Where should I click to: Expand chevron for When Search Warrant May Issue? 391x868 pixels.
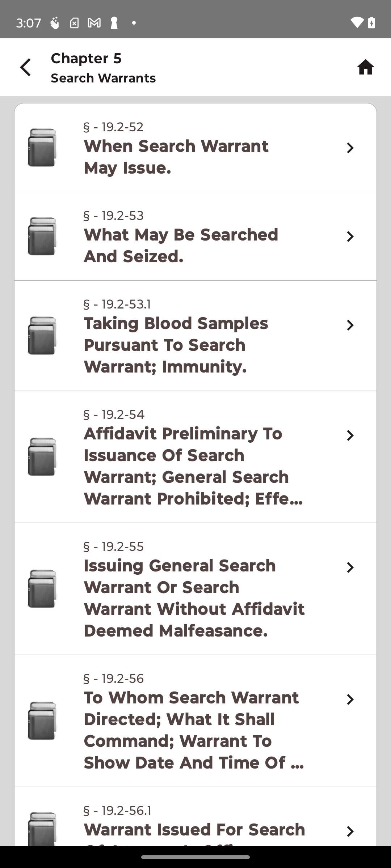350,148
